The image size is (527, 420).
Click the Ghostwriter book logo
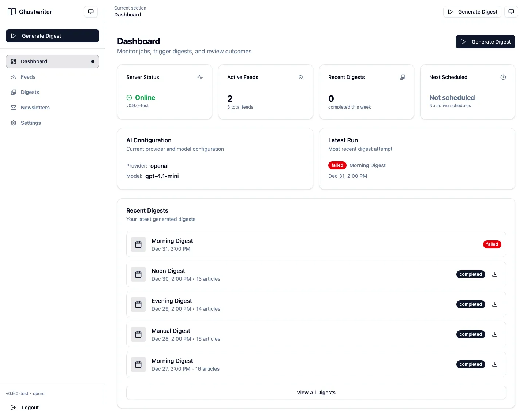pos(11,11)
